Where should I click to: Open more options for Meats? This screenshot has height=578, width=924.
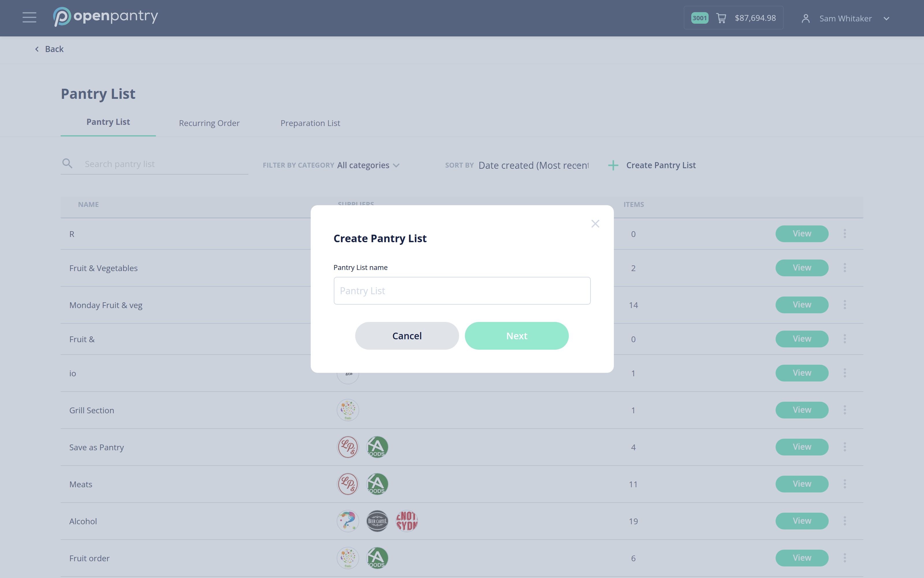pyautogui.click(x=845, y=484)
